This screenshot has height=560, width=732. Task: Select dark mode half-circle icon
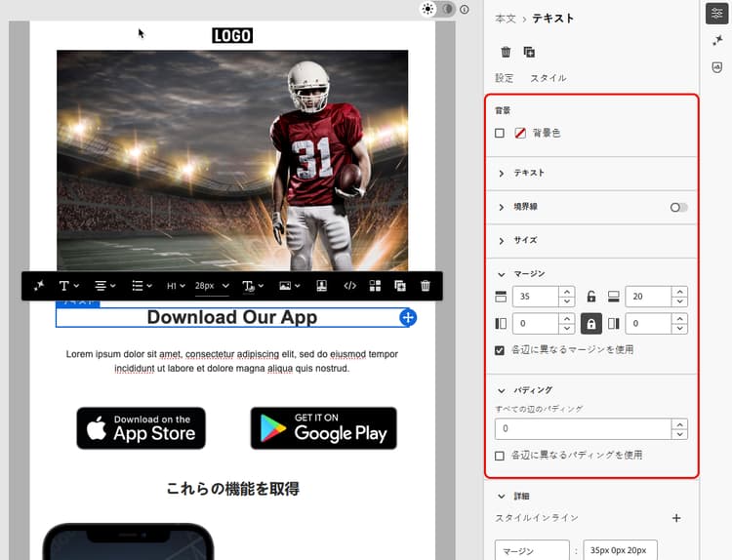447,9
